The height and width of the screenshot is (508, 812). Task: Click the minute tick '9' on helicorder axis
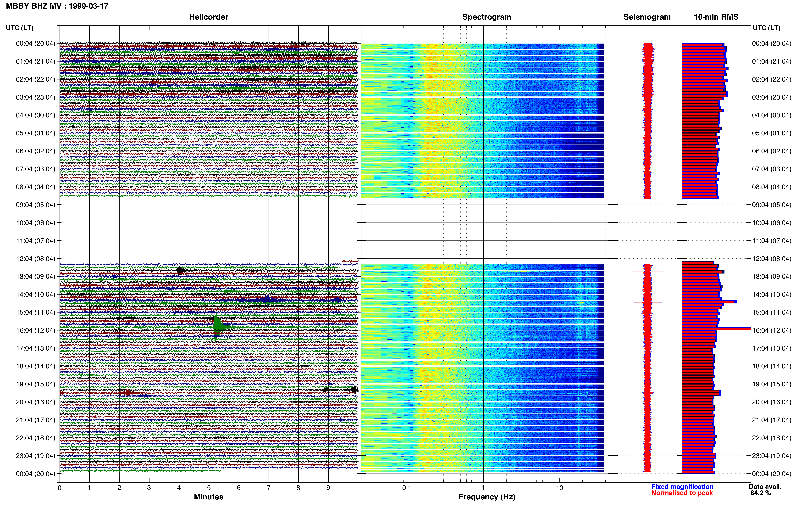pyautogui.click(x=328, y=488)
